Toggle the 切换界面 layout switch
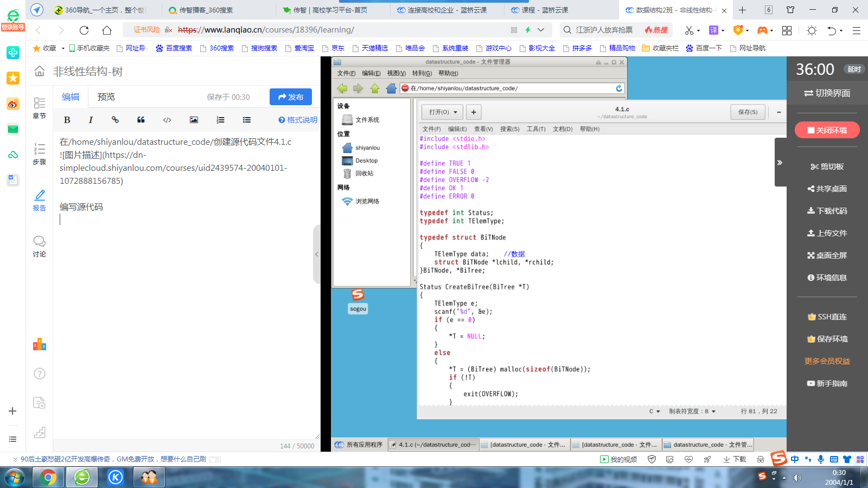 (x=827, y=93)
